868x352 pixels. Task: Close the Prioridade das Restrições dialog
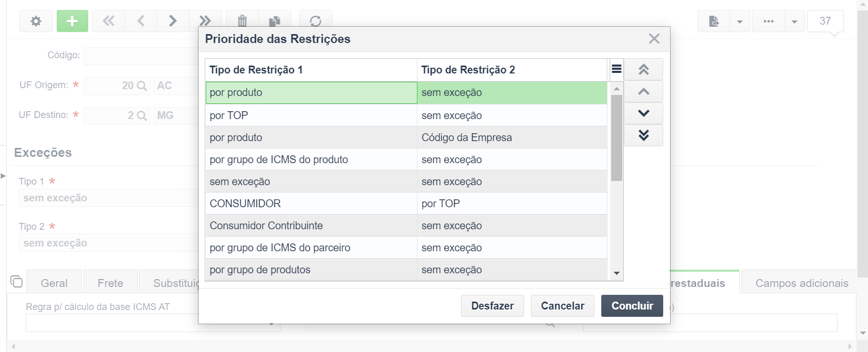pyautogui.click(x=654, y=39)
